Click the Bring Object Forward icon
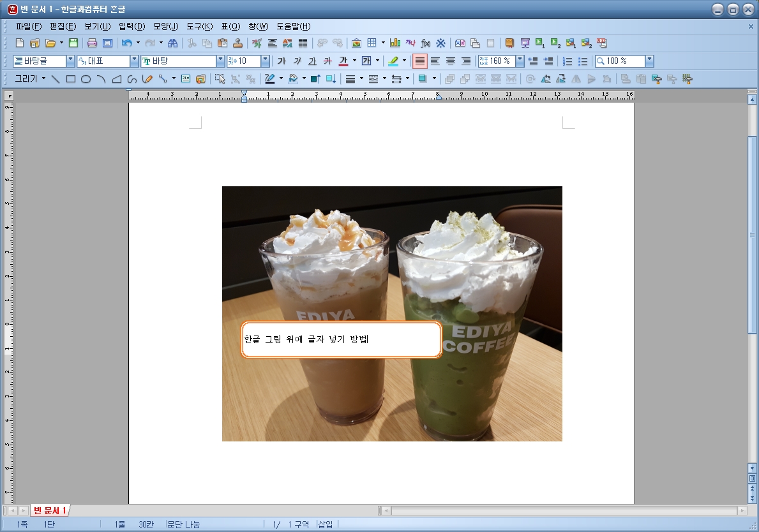The image size is (759, 532). tap(315, 79)
